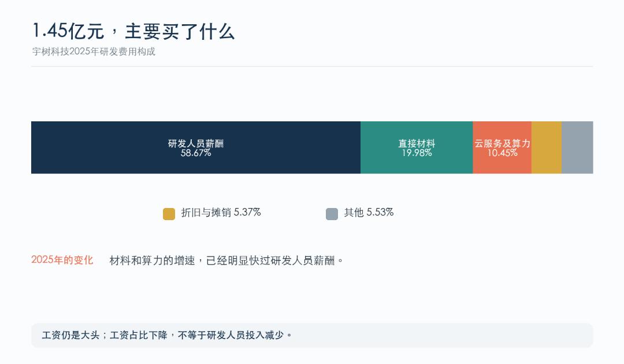Click the orange 2025年的变化 label
This screenshot has height=364, width=624.
coord(62,260)
